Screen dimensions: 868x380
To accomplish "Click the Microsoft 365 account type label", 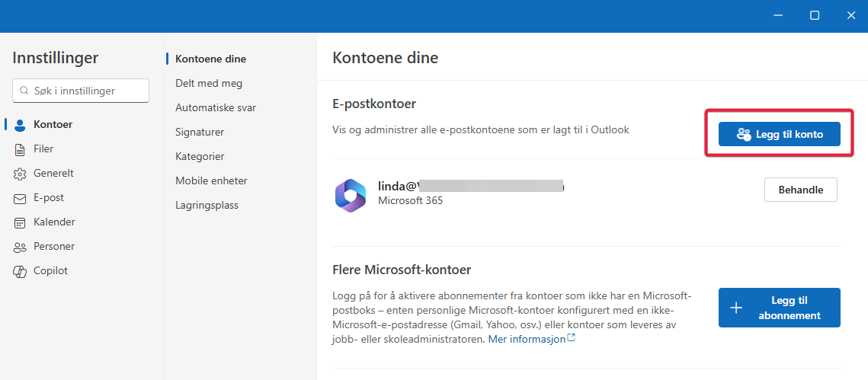I will [410, 201].
